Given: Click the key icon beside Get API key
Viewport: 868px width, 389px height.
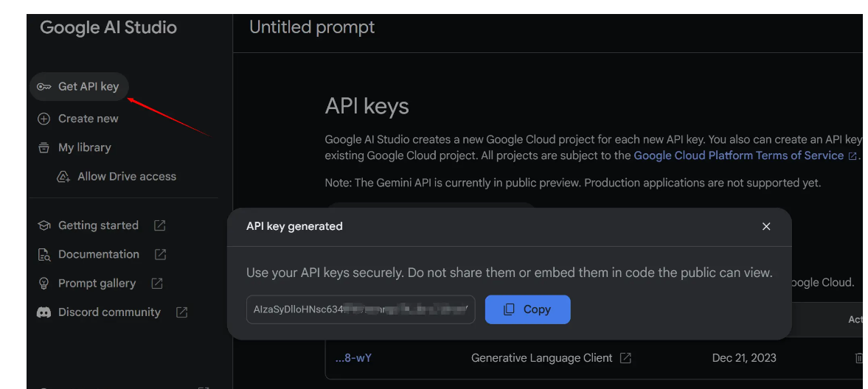Looking at the screenshot, I should click(44, 87).
